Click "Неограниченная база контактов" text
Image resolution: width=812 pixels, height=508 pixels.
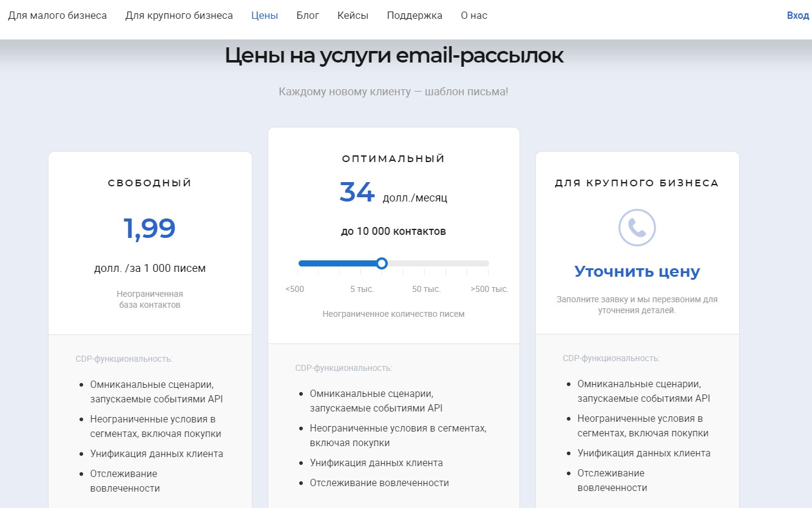coord(150,299)
